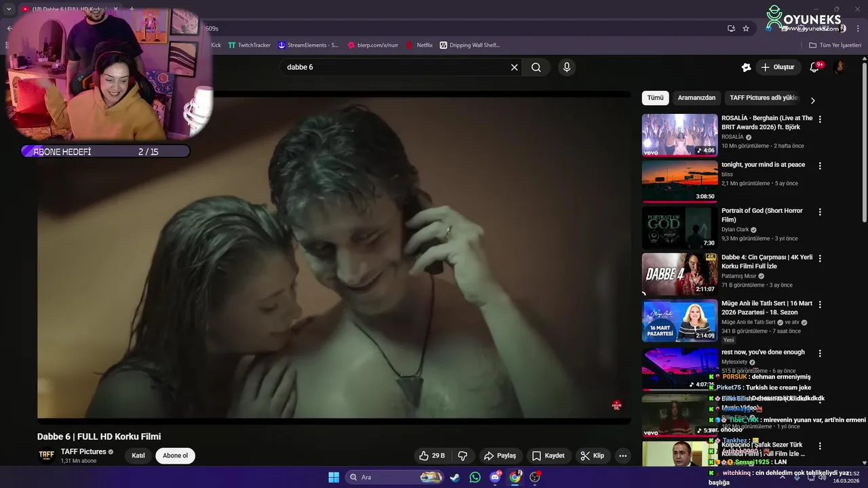Click the magnifier search button
Viewport: 868px width, 488px height.
click(536, 67)
